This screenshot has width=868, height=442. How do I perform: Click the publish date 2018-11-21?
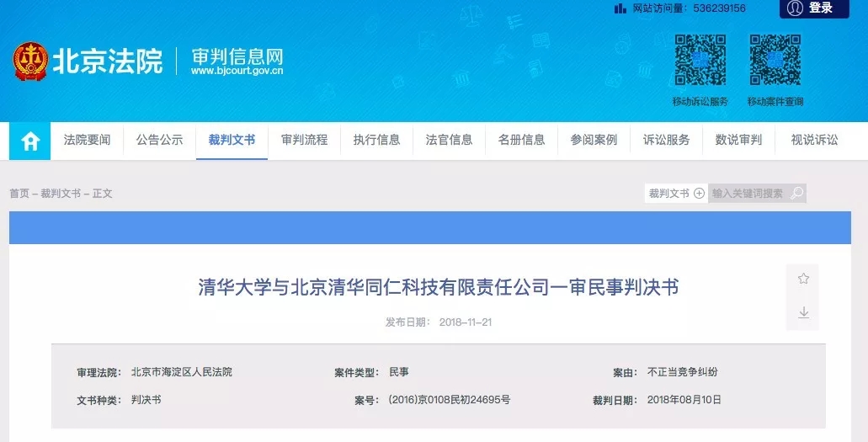pyautogui.click(x=466, y=322)
